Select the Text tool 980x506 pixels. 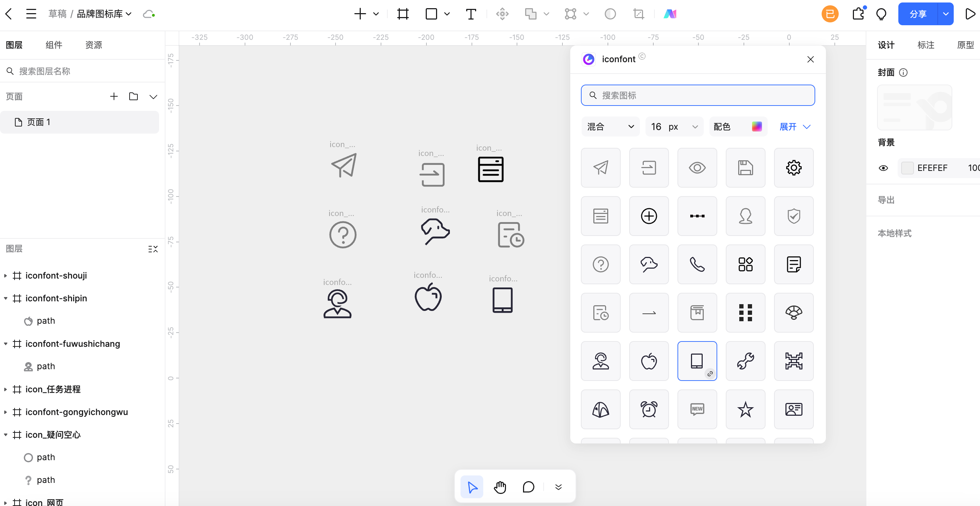coord(470,14)
